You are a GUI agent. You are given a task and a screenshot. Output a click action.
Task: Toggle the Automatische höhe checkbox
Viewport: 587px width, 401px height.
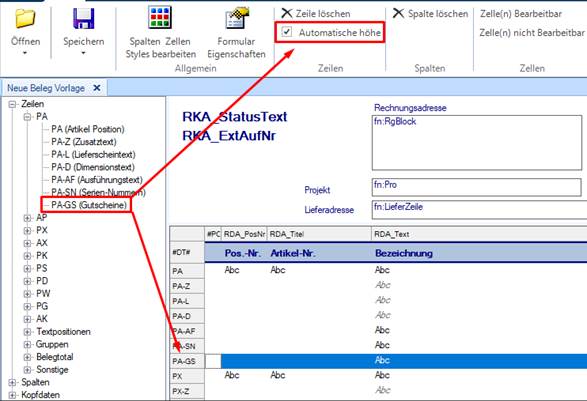[x=287, y=32]
